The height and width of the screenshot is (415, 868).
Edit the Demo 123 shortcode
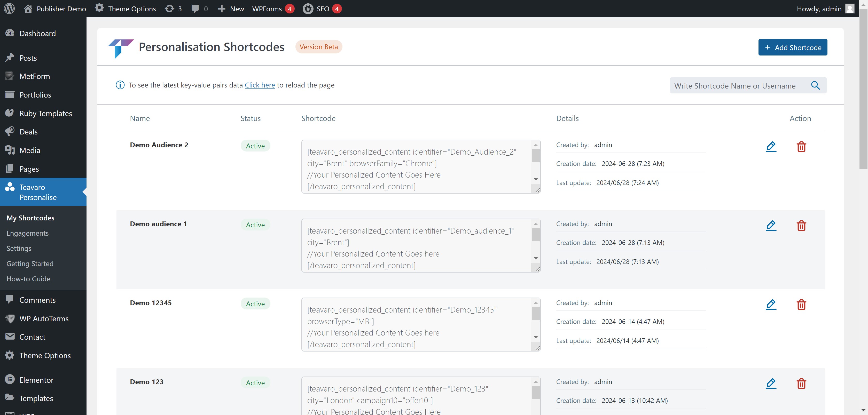[771, 383]
